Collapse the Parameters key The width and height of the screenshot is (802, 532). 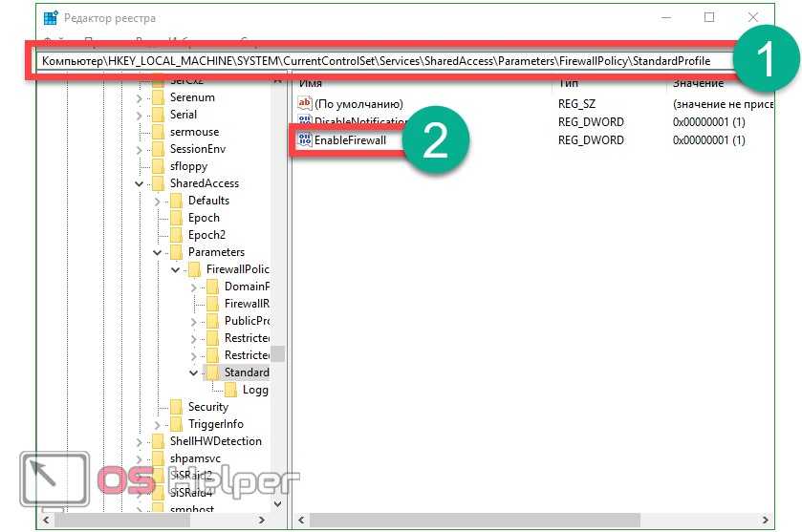(159, 252)
